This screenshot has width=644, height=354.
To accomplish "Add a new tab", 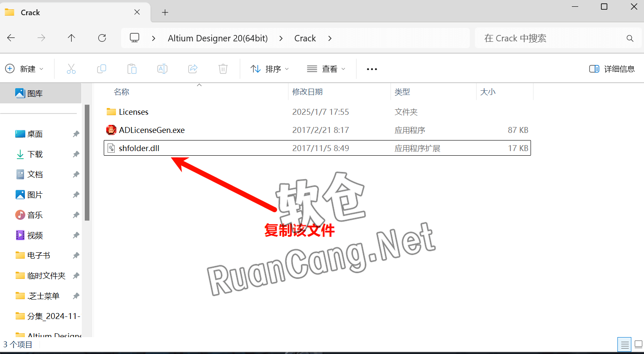I will point(165,13).
